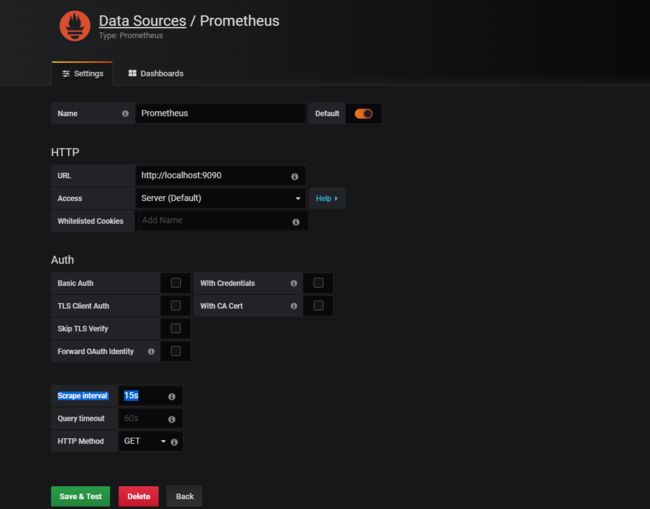The height and width of the screenshot is (509, 650).
Task: Enable the Skip TLS Verify checkbox
Action: click(176, 329)
